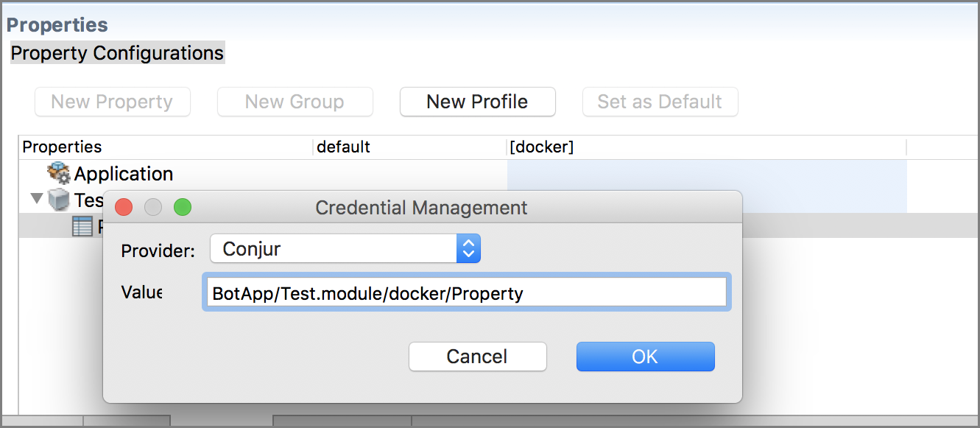980x428 pixels.
Task: Click the Value input field
Action: coord(466,292)
